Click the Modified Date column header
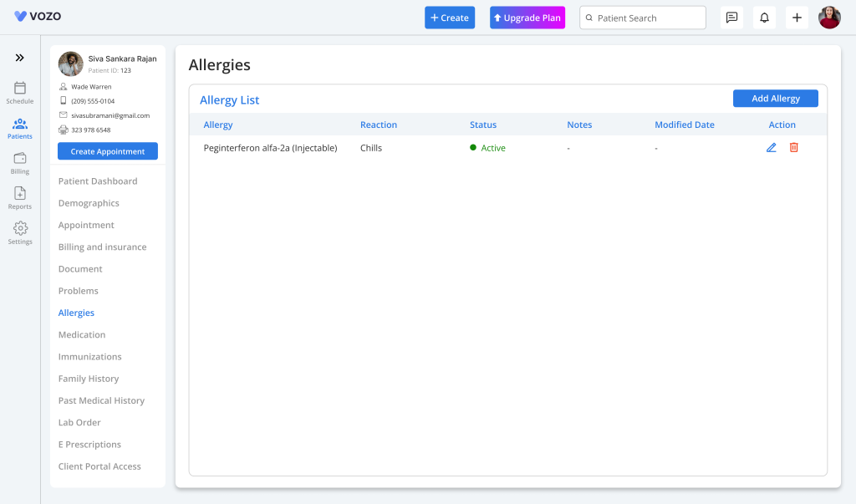 point(685,125)
